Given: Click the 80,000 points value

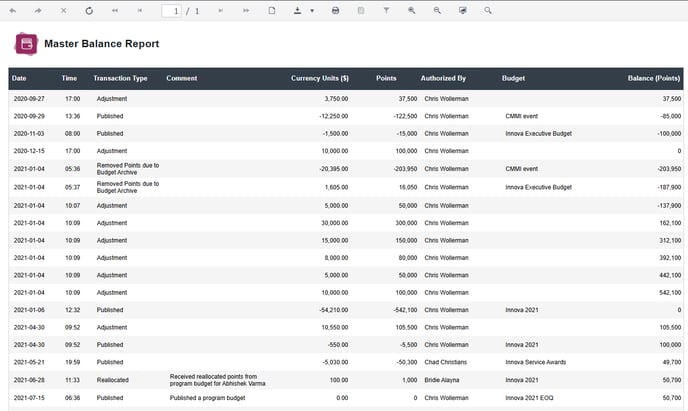Looking at the screenshot, I should (408, 258).
